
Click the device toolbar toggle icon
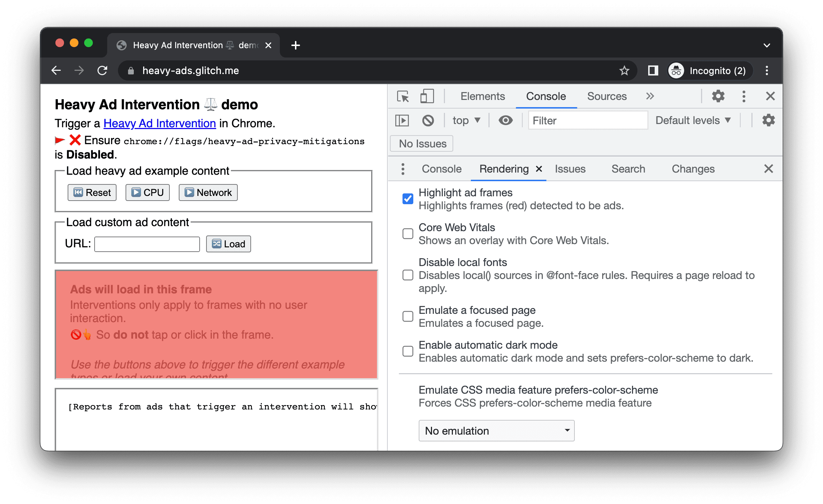pyautogui.click(x=427, y=96)
